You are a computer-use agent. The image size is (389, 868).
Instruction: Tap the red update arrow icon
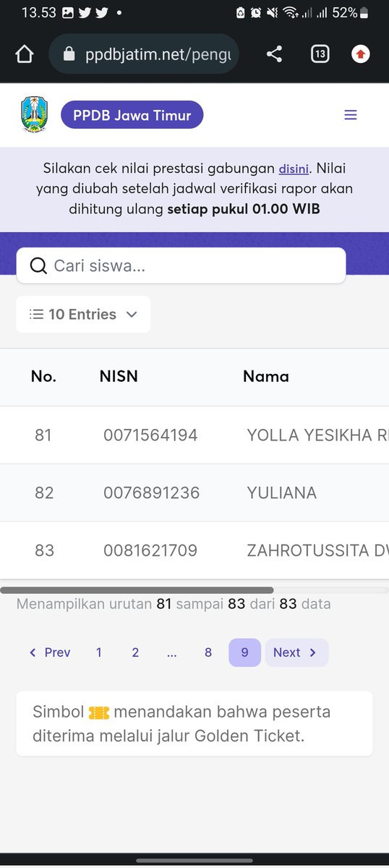[360, 54]
